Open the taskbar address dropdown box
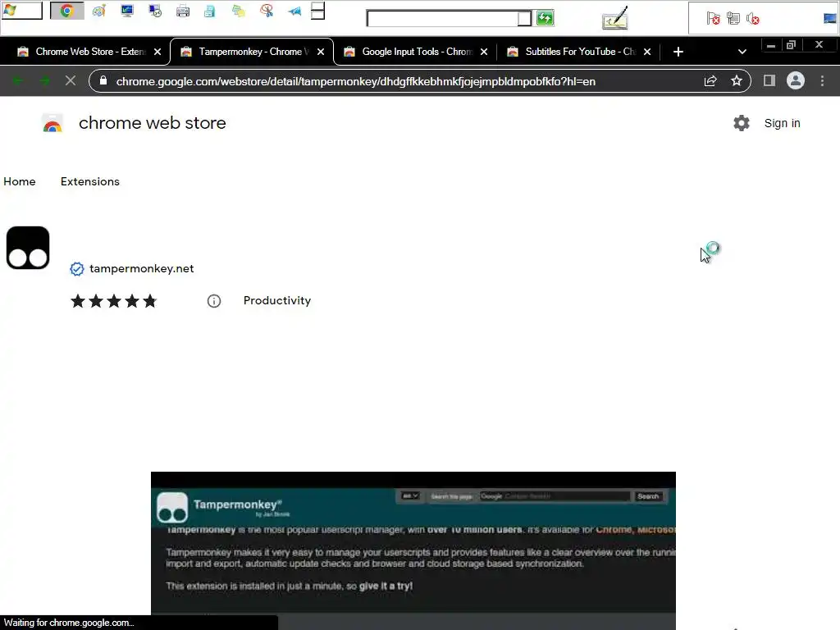 pos(524,18)
